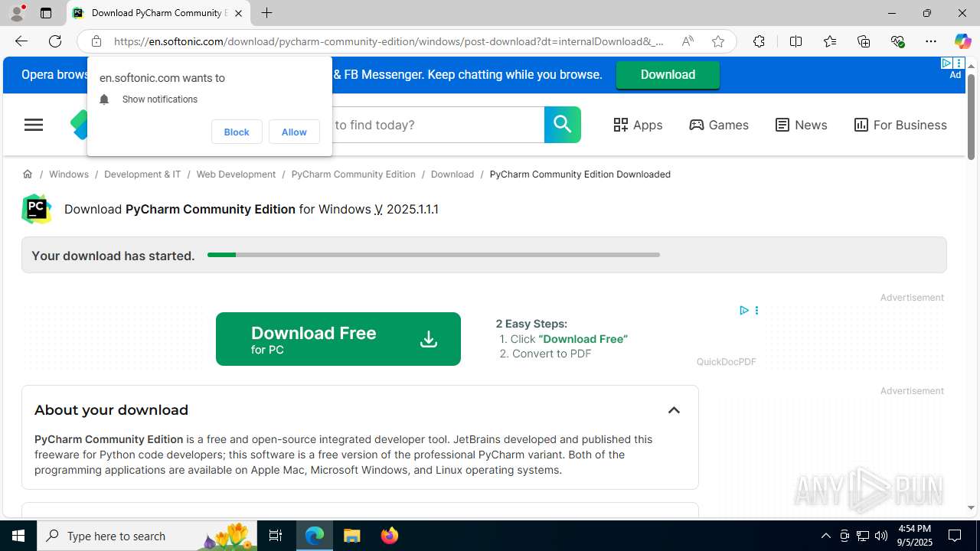The width and height of the screenshot is (980, 551).
Task: Follow PyCharm Community Edition breadcrumb link
Action: 353,174
